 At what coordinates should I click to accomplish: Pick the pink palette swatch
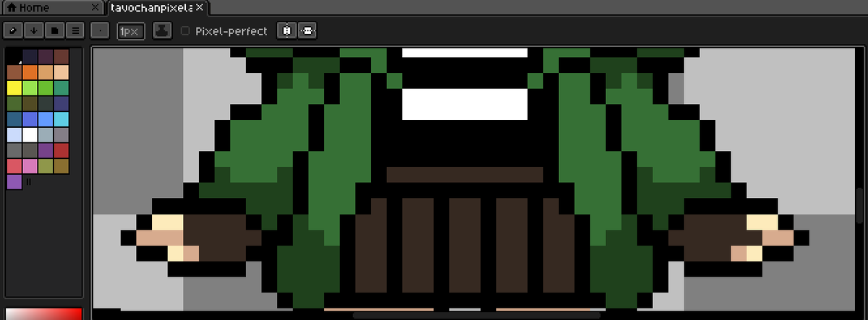(x=30, y=167)
